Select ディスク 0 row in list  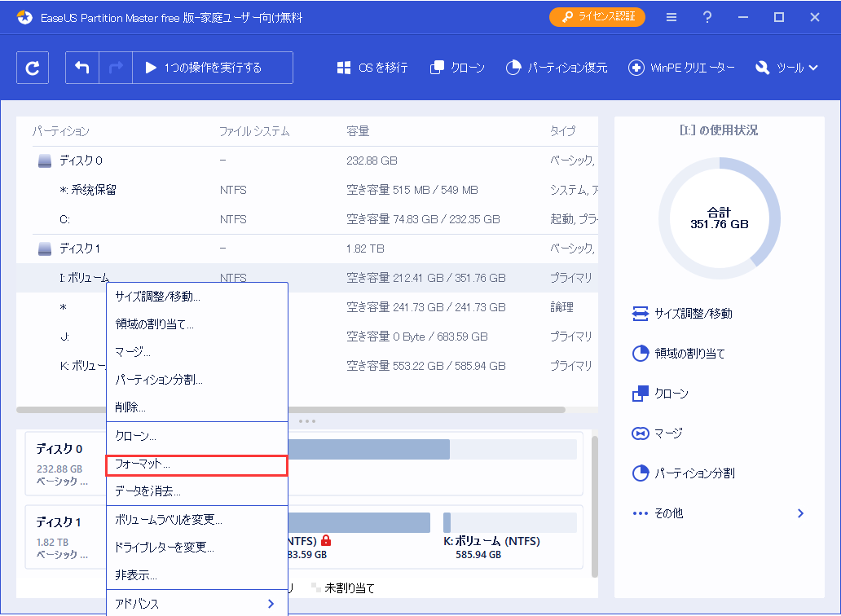pyautogui.click(x=306, y=161)
